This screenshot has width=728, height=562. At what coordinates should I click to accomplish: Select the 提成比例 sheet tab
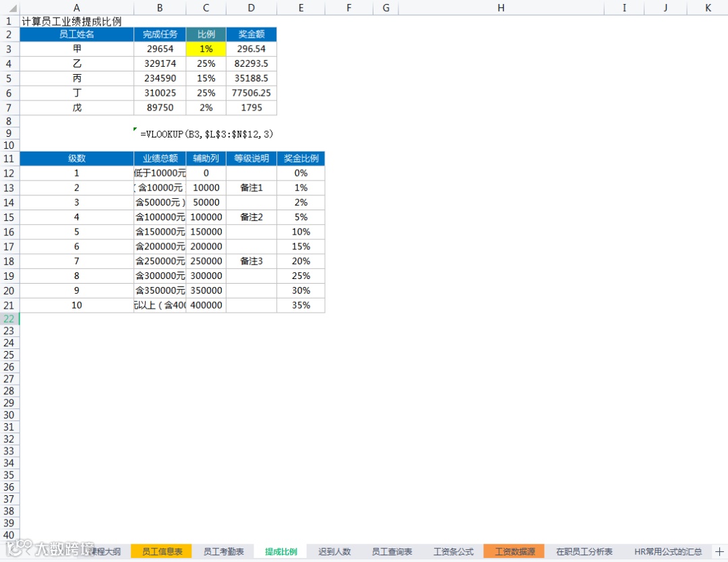click(x=281, y=551)
